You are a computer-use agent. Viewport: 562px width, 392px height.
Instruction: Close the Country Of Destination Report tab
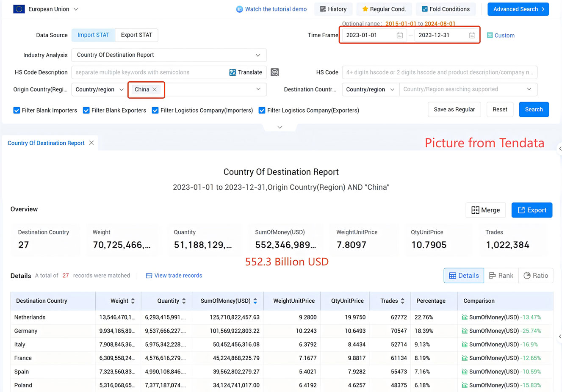point(91,143)
